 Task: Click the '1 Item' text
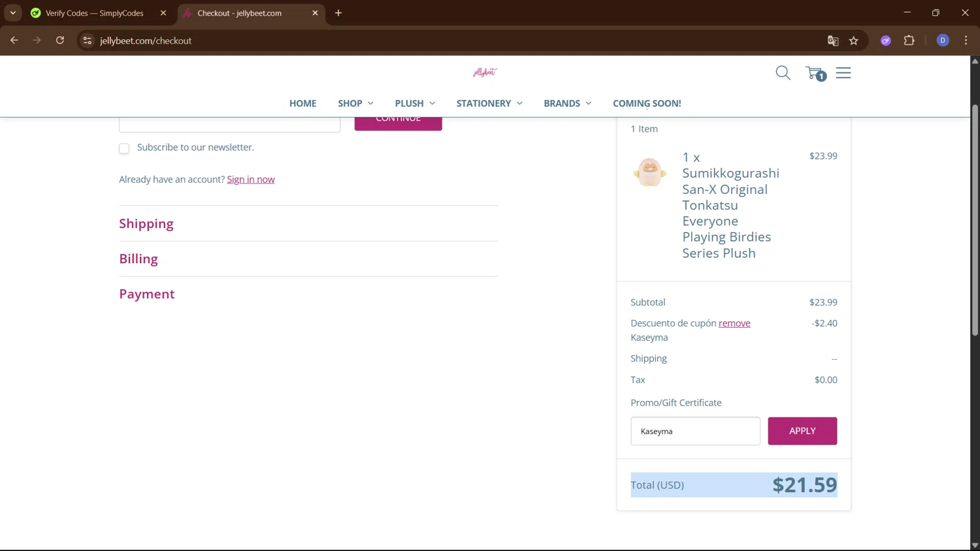(644, 129)
